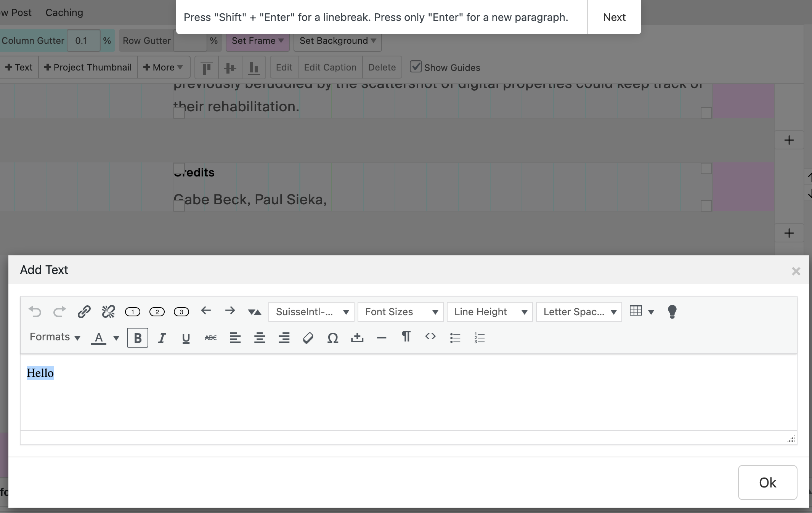Toggle italic formatting
This screenshot has height=513, width=812.
coord(162,338)
